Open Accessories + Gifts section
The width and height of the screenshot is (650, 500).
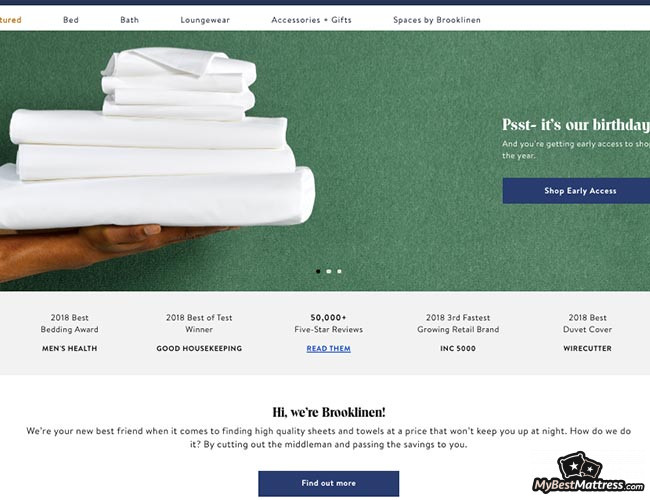tap(312, 20)
